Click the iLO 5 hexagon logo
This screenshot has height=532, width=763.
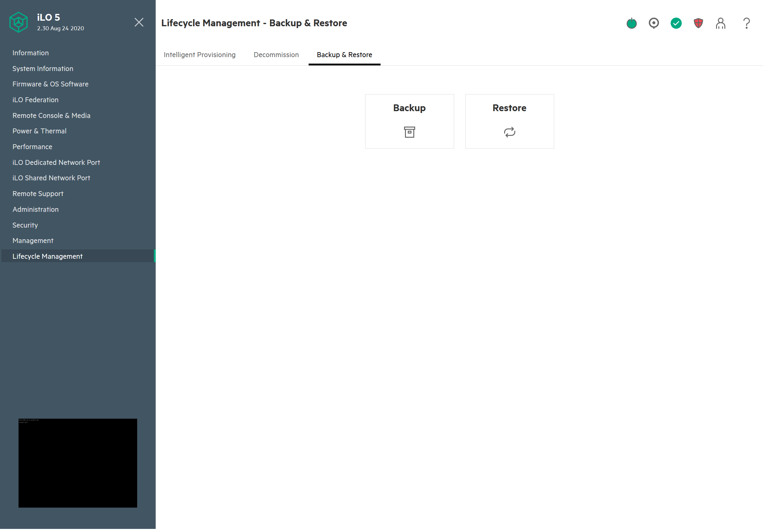(x=19, y=22)
